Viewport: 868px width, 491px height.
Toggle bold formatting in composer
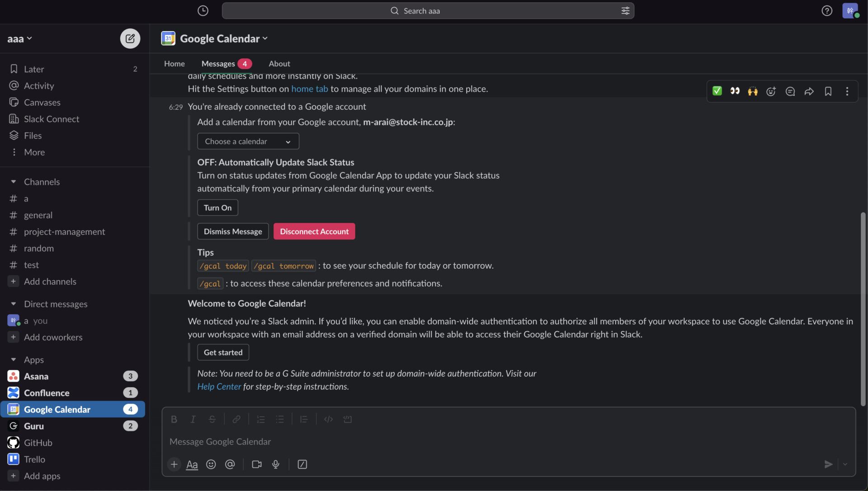(x=174, y=419)
